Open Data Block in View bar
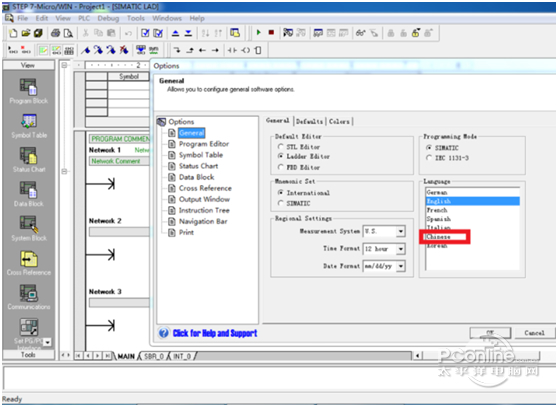The height and width of the screenshot is (407, 558). [28, 194]
